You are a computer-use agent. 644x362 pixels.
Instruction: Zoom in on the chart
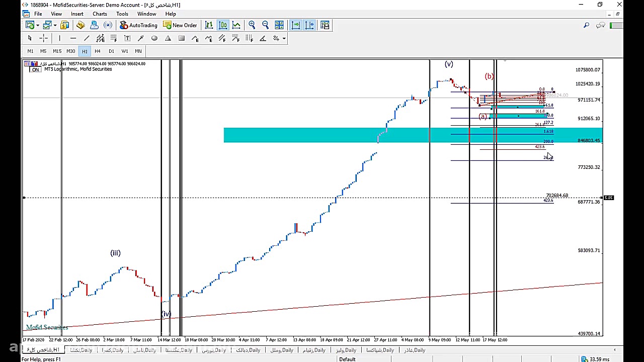coord(252,25)
